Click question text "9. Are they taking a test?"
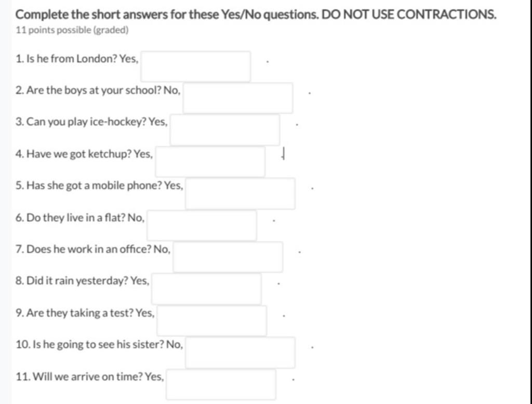The width and height of the screenshot is (532, 404). click(75, 313)
